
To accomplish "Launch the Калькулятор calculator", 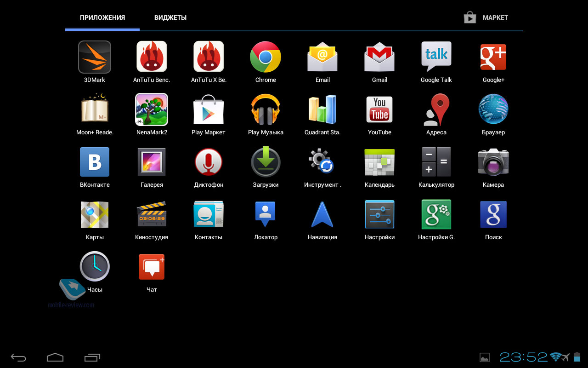I will click(x=436, y=162).
